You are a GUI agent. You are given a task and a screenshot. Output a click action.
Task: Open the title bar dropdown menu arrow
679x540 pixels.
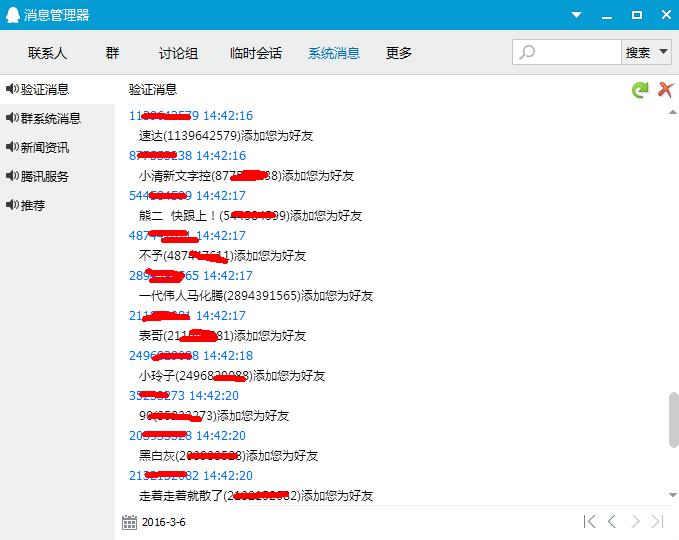[576, 14]
